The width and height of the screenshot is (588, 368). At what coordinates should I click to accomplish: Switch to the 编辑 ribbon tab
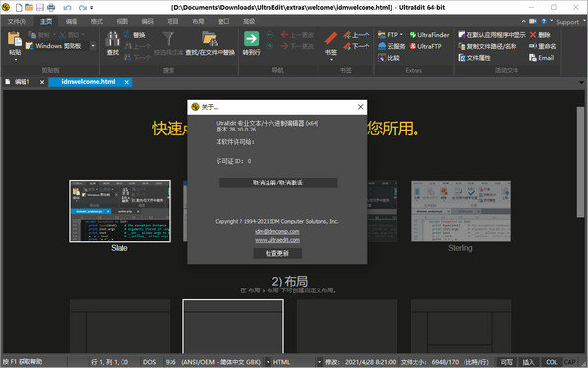click(x=72, y=21)
